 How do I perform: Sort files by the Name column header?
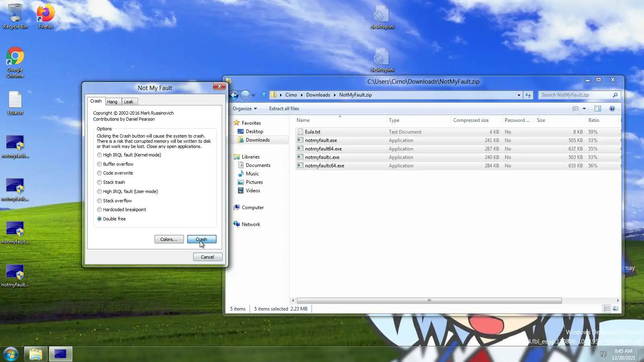341,120
